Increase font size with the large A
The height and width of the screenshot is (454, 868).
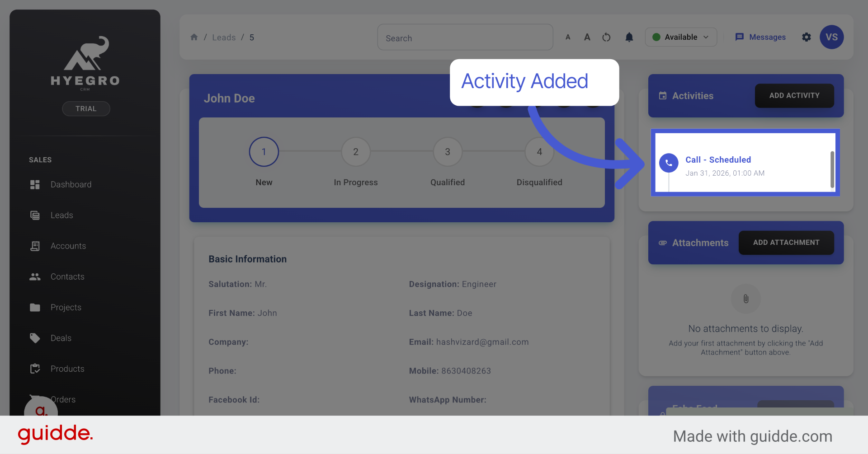pyautogui.click(x=587, y=37)
